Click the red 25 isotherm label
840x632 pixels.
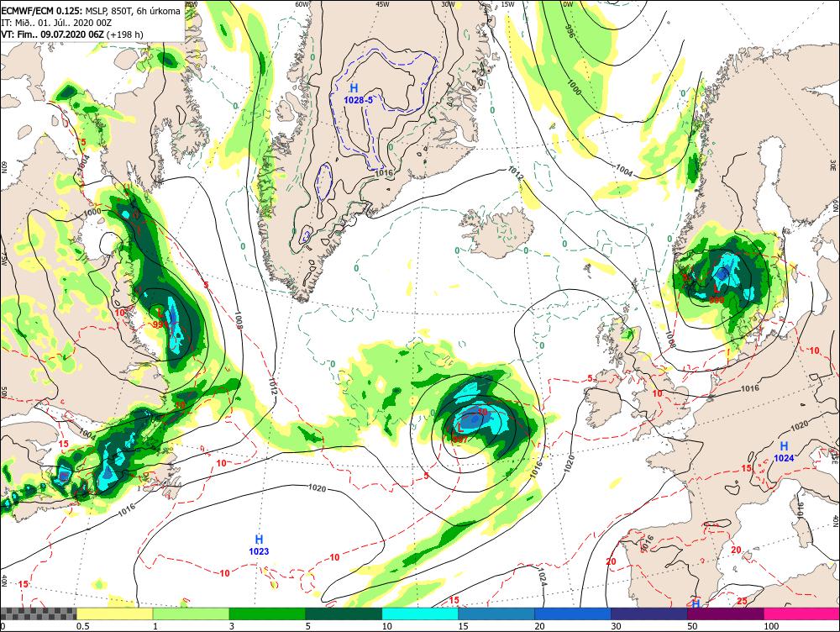pos(742,601)
